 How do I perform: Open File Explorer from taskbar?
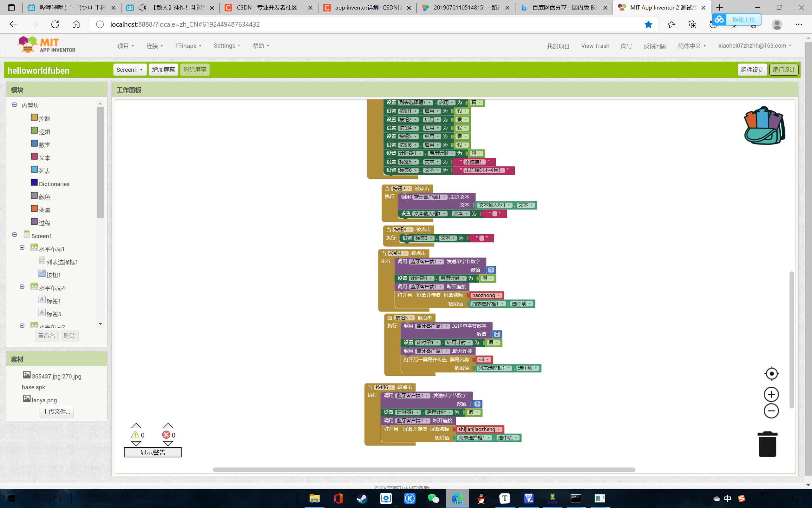[x=314, y=498]
